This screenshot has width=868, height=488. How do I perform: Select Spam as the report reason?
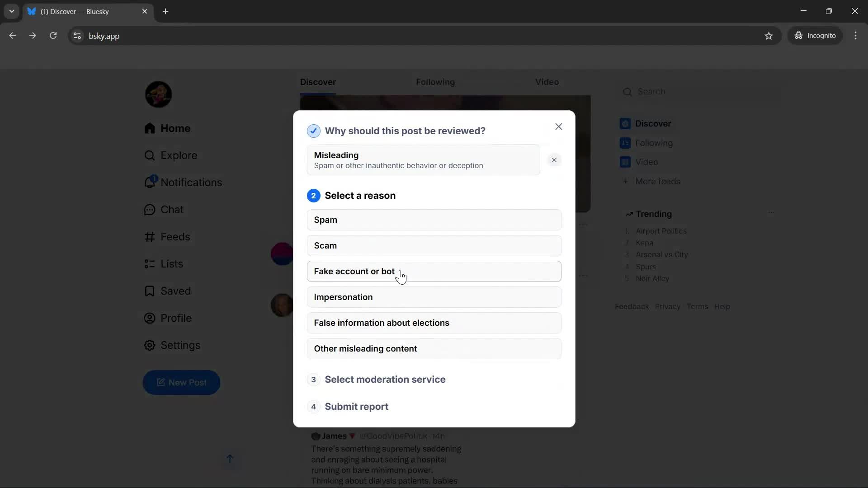434,220
